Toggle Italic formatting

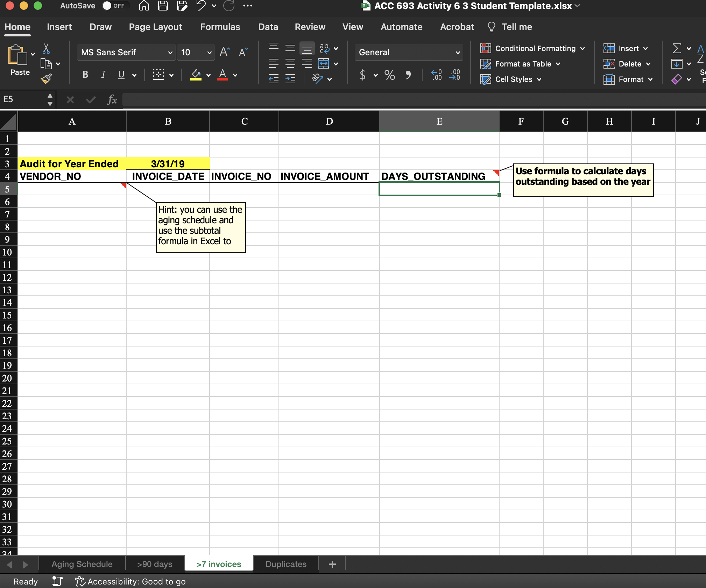[x=103, y=75]
